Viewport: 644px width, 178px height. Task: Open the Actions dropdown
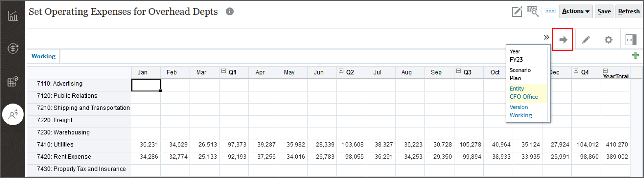point(576,11)
